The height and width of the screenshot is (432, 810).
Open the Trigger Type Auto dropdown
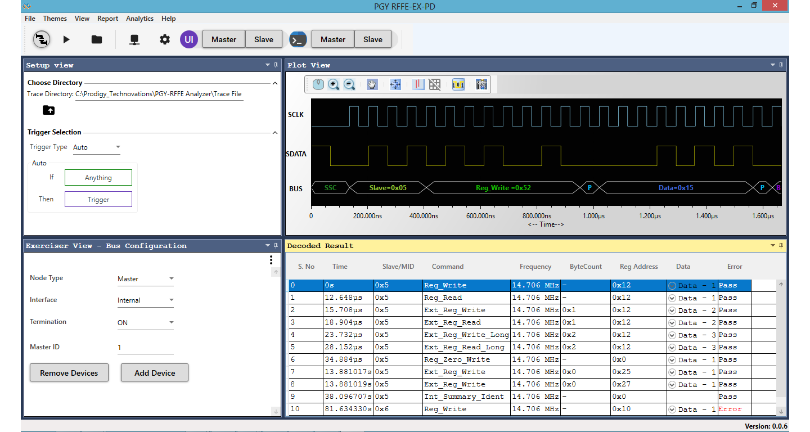97,147
